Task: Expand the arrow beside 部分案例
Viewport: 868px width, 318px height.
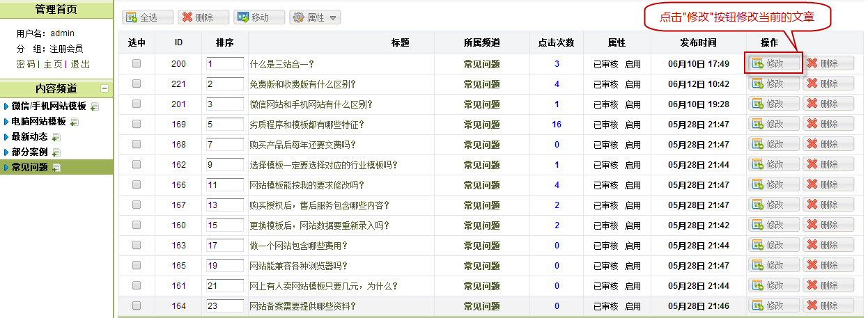Action: click(6, 152)
